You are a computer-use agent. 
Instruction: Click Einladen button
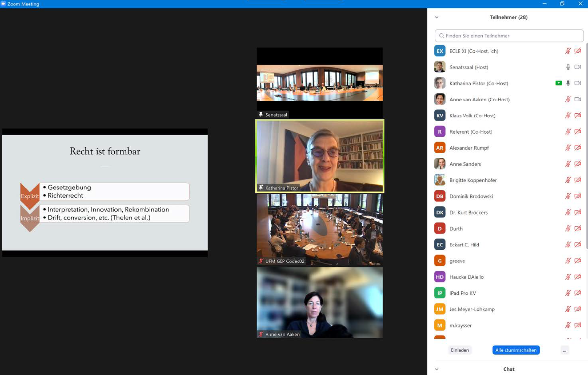click(460, 350)
